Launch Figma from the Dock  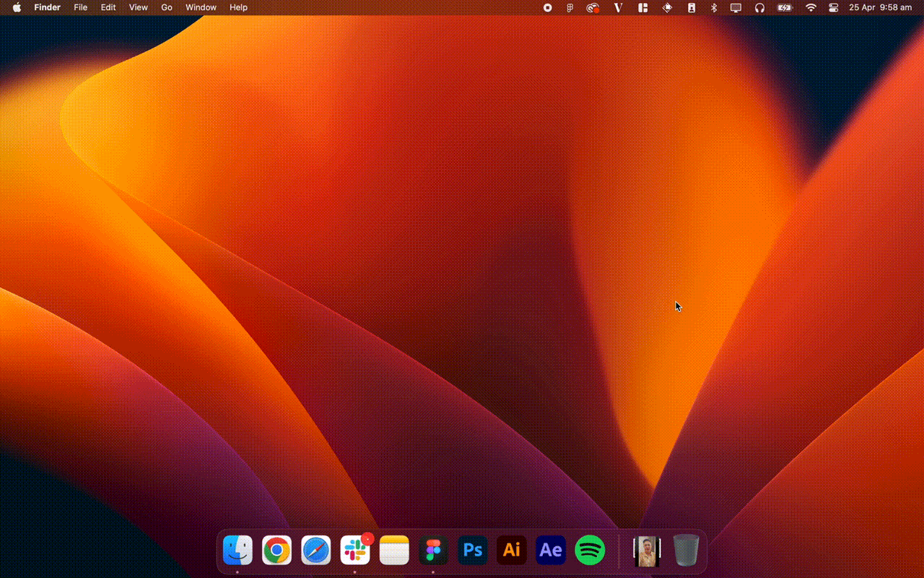[x=433, y=551]
